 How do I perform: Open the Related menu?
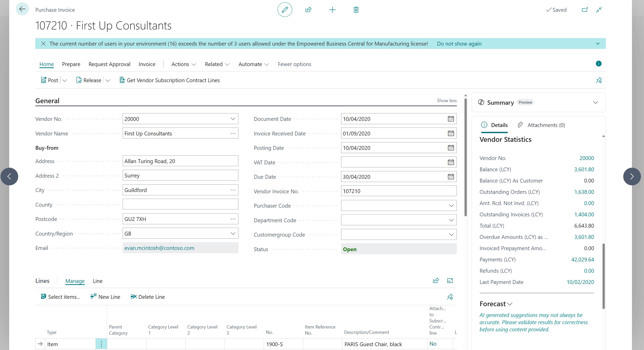click(x=217, y=64)
